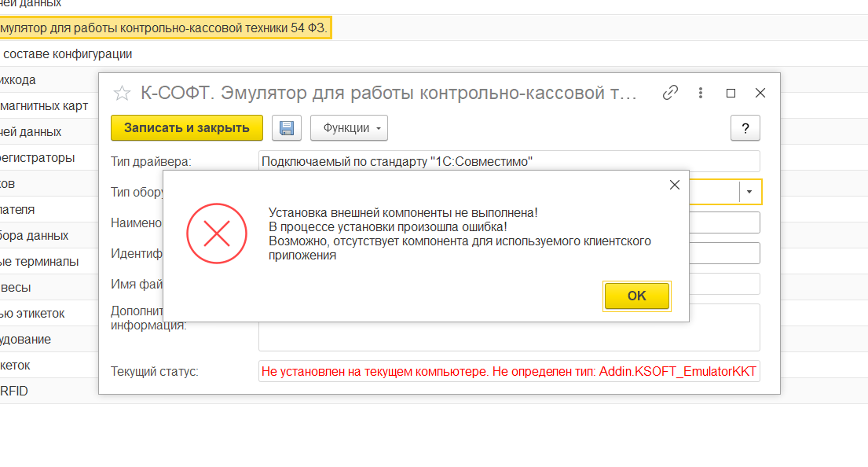Click Текущий статус red text field

pos(509,371)
